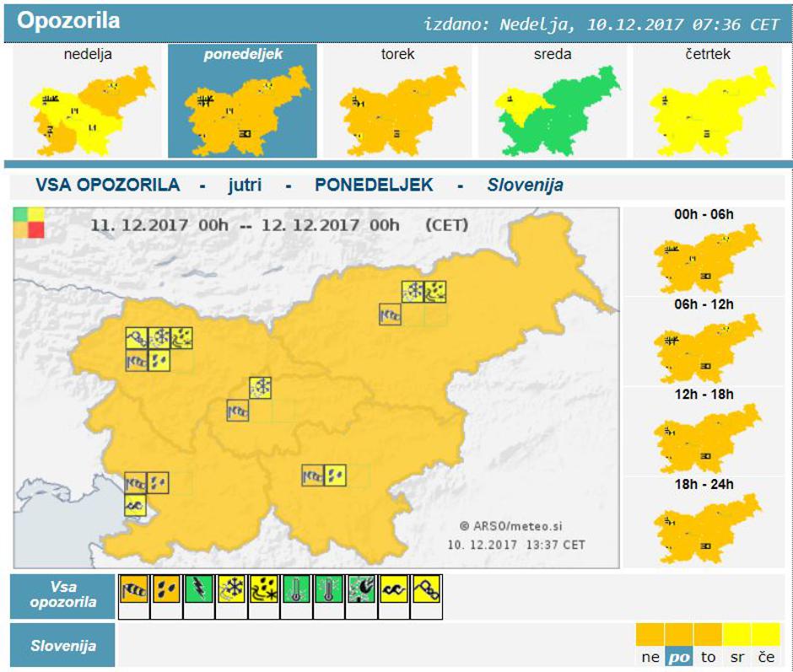
Task: Click the 'Slovenija' region button
Action: (62, 646)
